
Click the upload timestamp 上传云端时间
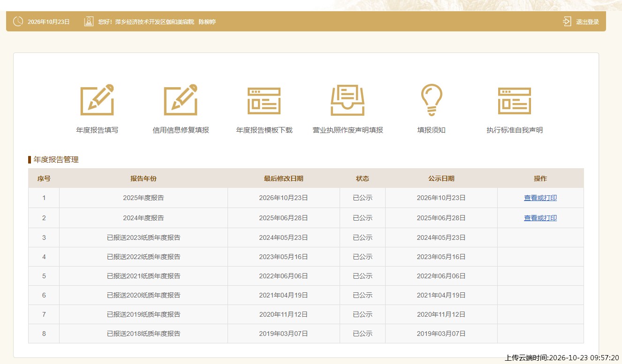(x=562, y=358)
